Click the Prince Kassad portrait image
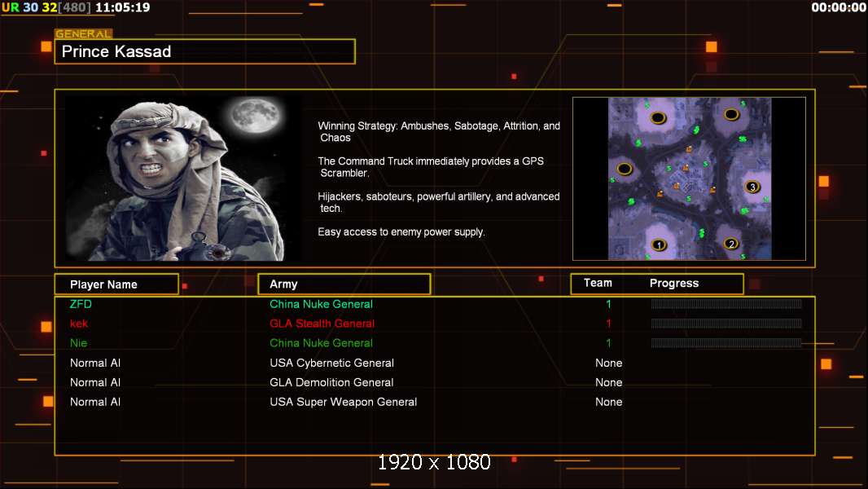Viewport: 868px width, 489px height. point(183,178)
